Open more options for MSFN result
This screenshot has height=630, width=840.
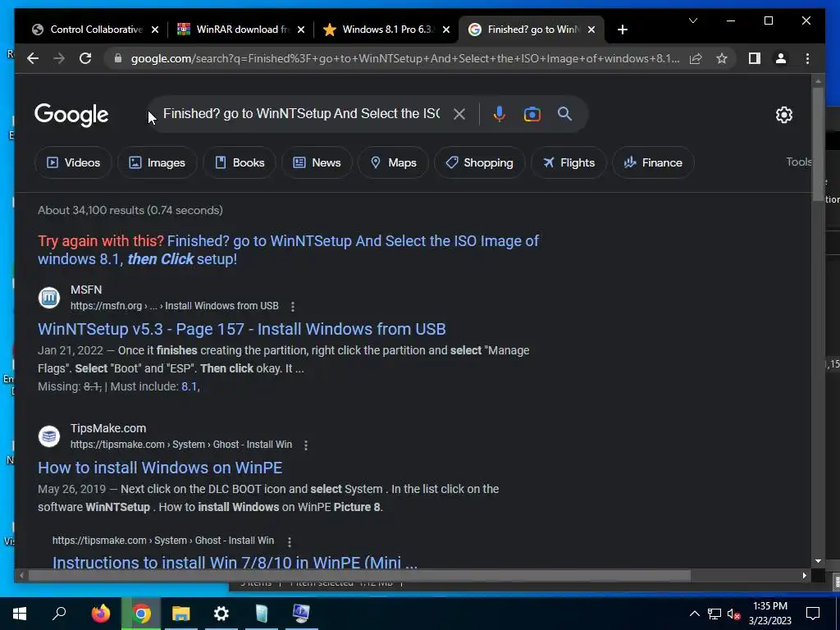pyautogui.click(x=293, y=307)
